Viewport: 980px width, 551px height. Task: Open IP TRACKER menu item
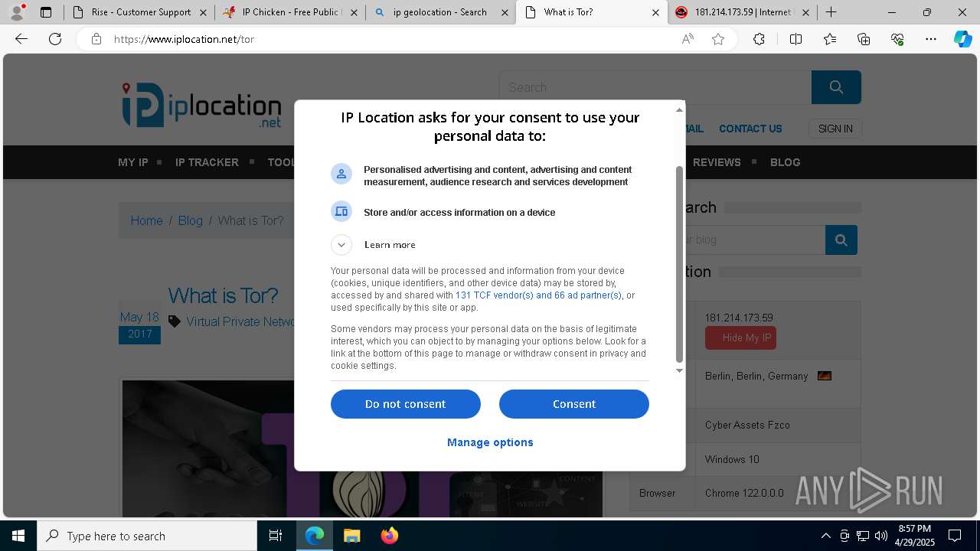[x=207, y=162]
